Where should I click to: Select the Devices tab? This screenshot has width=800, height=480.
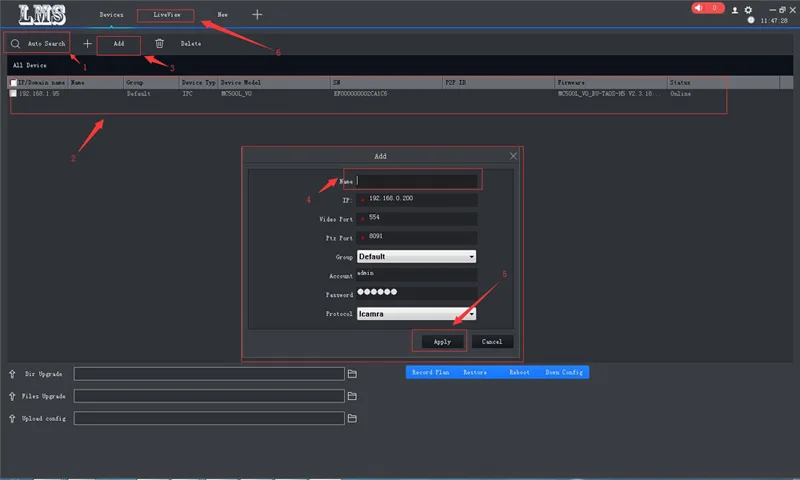pyautogui.click(x=112, y=15)
